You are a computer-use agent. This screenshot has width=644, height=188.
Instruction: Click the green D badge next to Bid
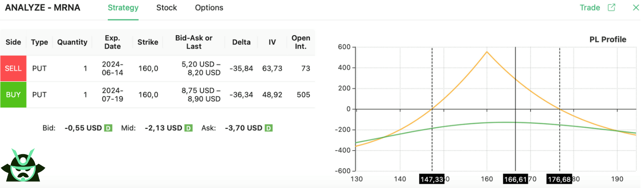(108, 128)
